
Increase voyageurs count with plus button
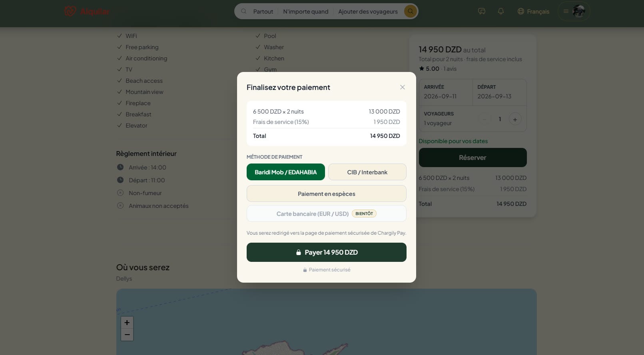[515, 119]
